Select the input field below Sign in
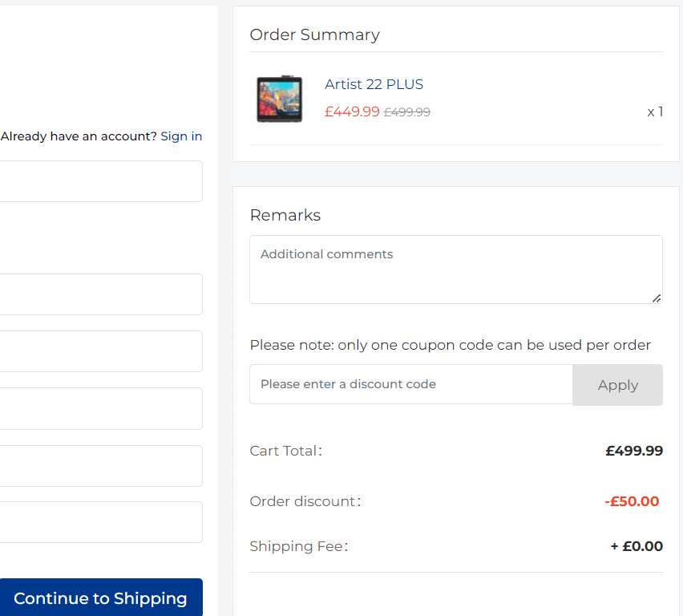 click(101, 181)
